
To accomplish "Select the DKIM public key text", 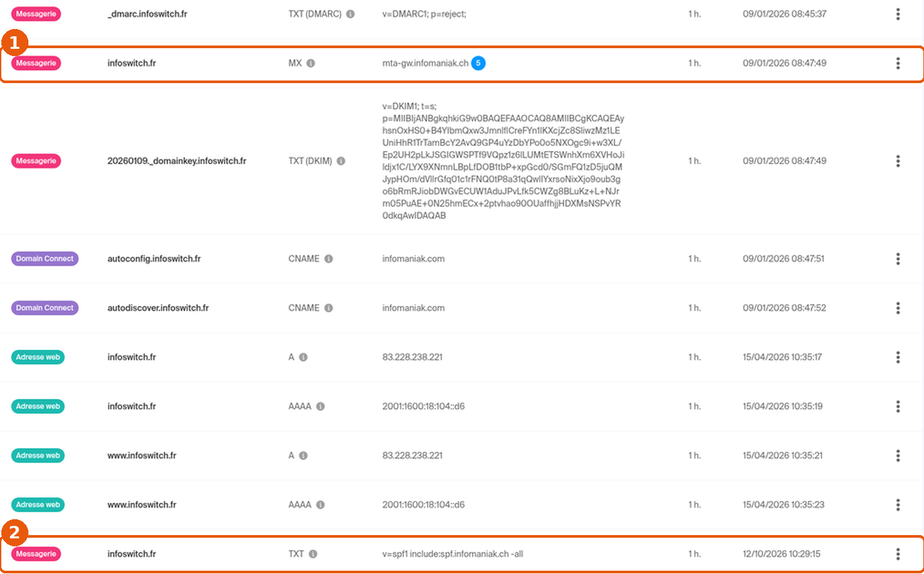I will click(x=503, y=161).
